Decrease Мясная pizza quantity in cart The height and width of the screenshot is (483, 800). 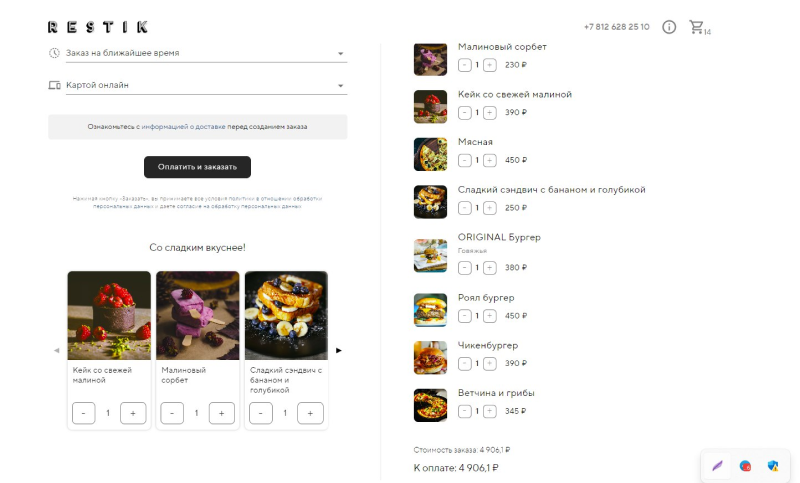(x=464, y=160)
